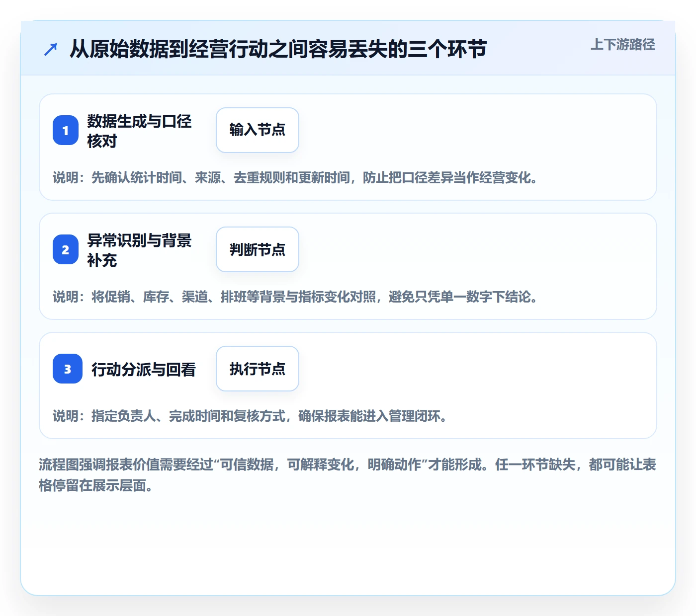696x616 pixels.
Task: Click the description starting 说明：先确认统计时间
Action: pyautogui.click(x=295, y=178)
